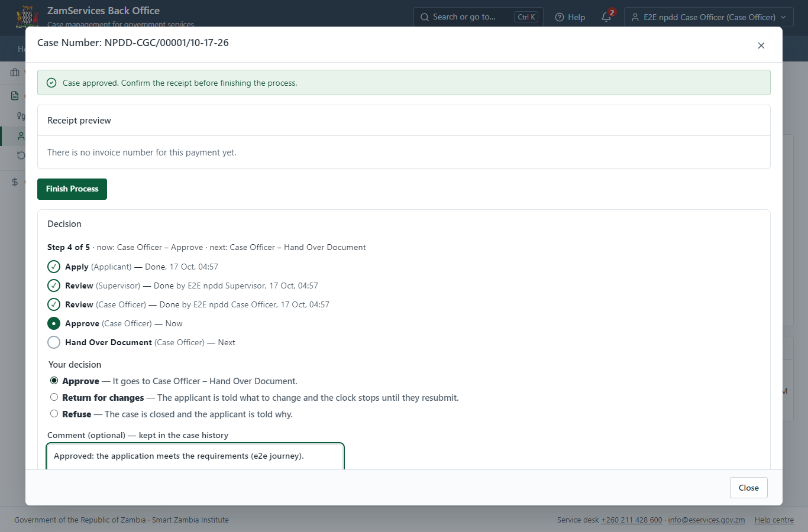Click the footprints icon in the sidebar
The image size is (808, 532).
point(21,116)
